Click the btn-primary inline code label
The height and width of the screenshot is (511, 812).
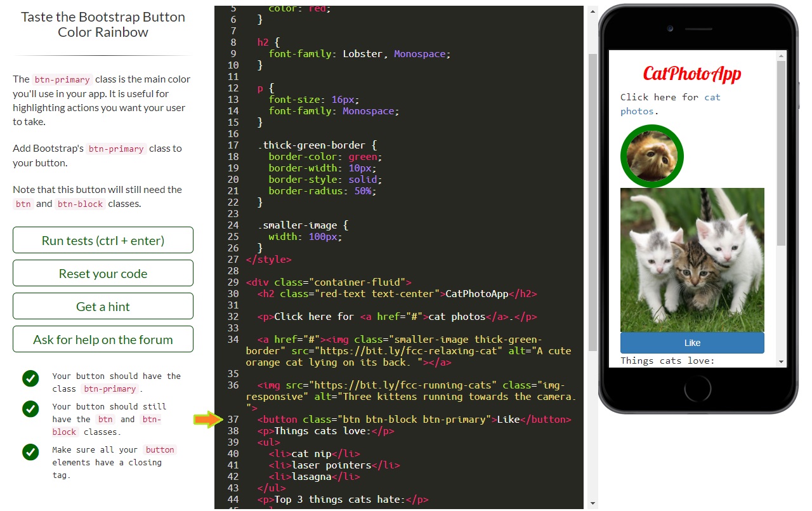tap(62, 79)
